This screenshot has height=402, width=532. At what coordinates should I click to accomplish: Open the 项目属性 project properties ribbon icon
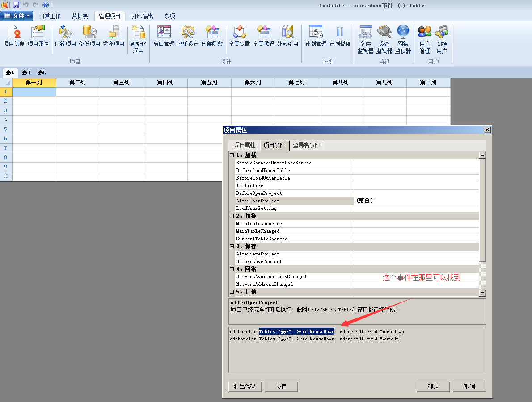pos(38,36)
